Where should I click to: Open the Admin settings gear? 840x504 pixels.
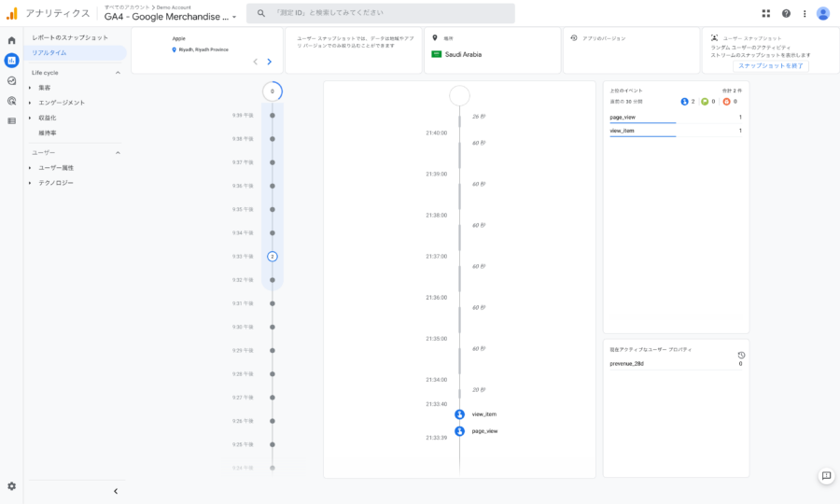11,486
